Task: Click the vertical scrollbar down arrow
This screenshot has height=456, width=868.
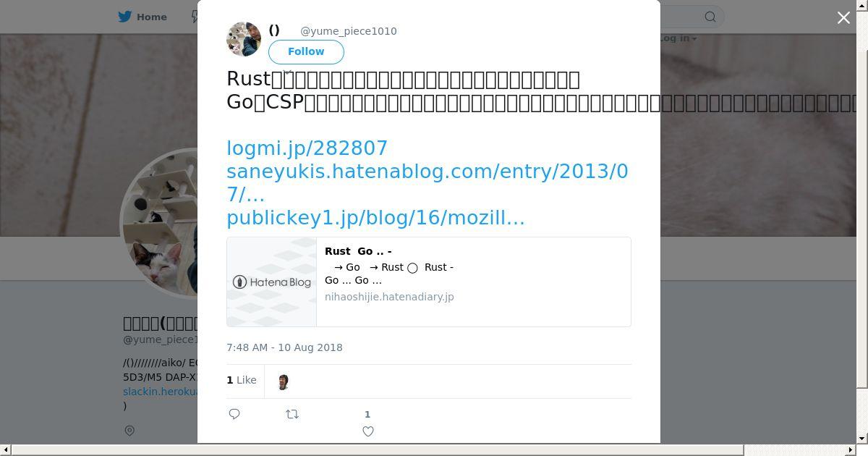Action: [862, 438]
